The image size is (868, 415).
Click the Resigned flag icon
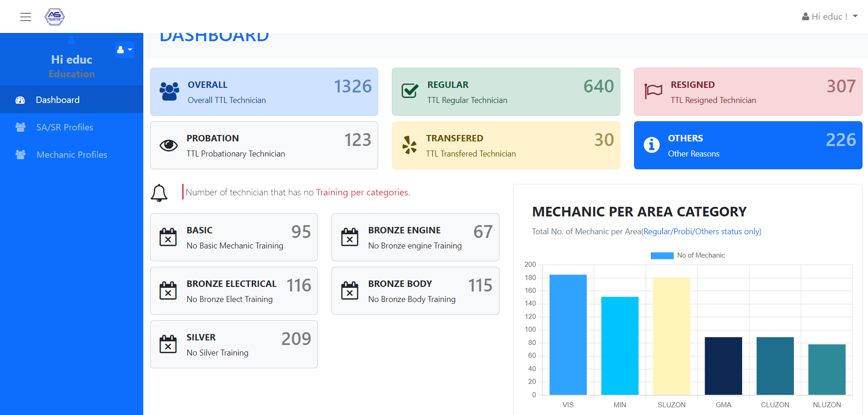[653, 91]
